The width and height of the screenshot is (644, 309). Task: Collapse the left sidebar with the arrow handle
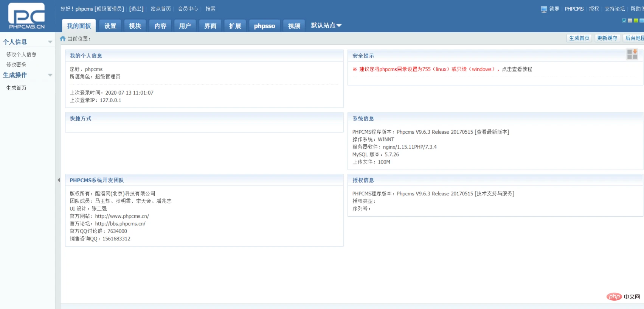(x=58, y=180)
